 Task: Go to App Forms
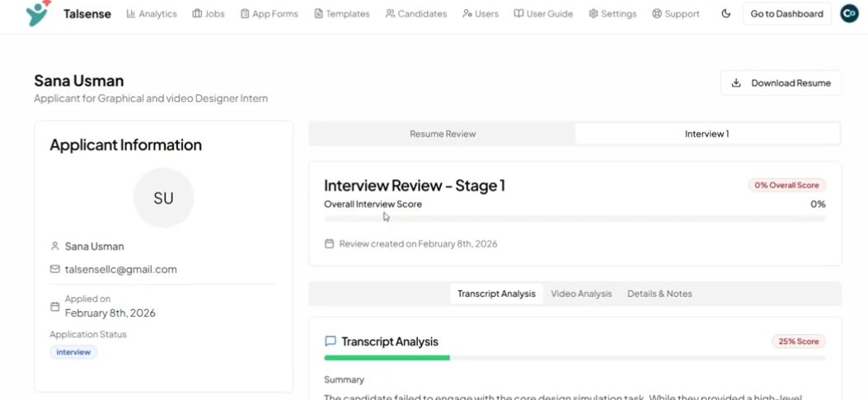click(x=269, y=14)
